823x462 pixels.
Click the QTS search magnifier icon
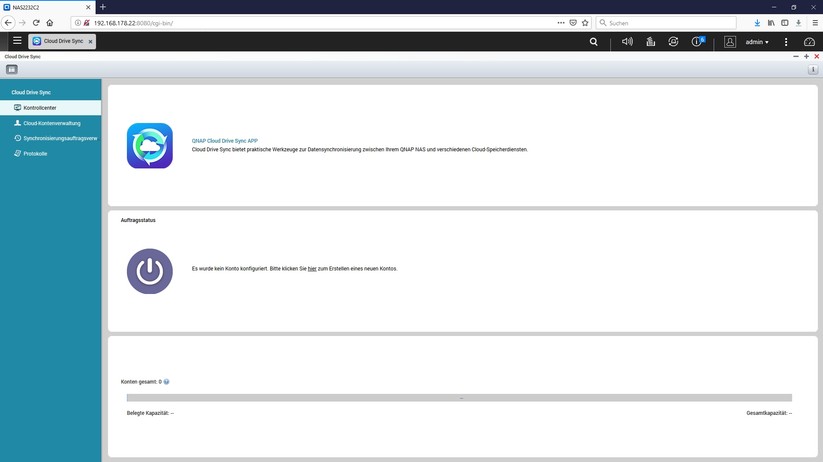[x=594, y=42]
